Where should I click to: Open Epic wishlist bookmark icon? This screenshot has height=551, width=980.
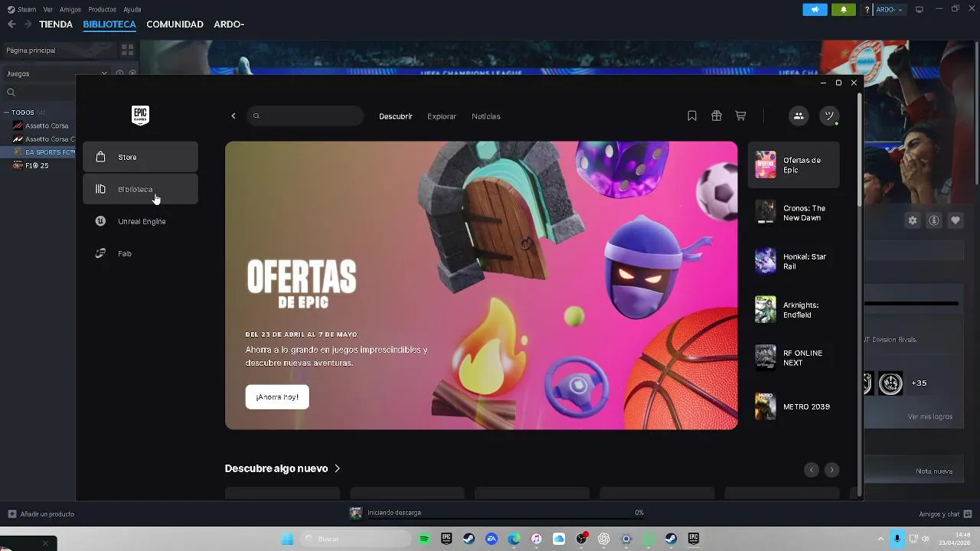(x=692, y=116)
